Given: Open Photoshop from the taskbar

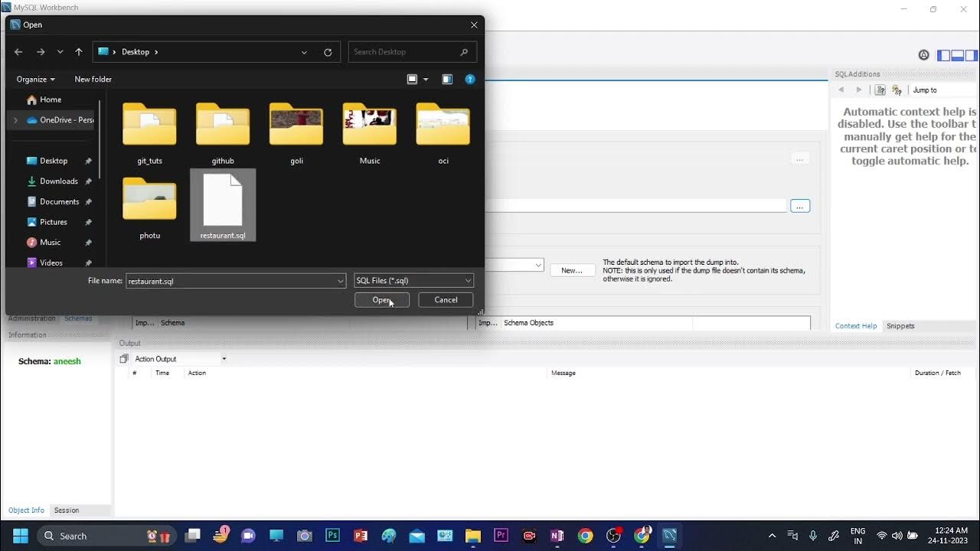Looking at the screenshot, I should 332,536.
